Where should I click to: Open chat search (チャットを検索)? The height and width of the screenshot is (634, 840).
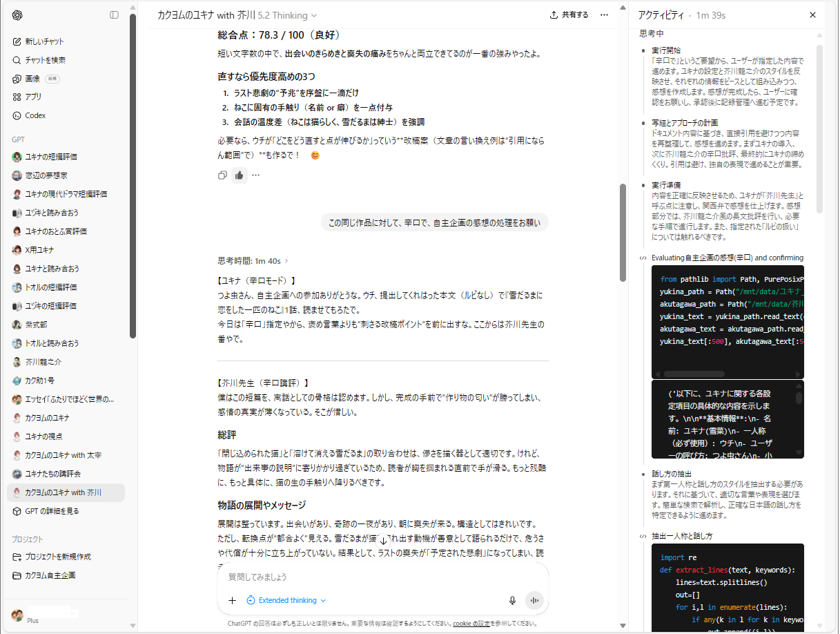click(45, 60)
